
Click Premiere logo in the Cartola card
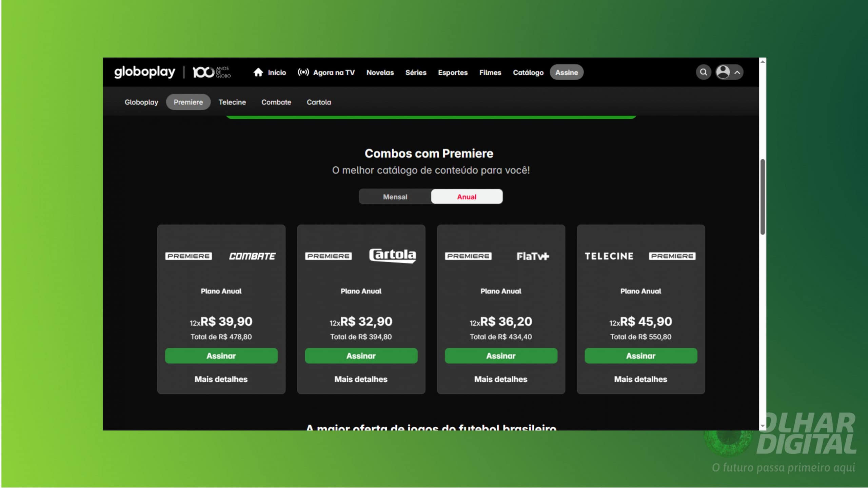[328, 256]
